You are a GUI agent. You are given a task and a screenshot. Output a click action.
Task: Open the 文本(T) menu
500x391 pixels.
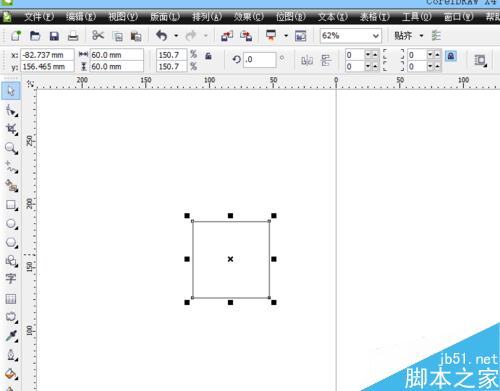pos(333,16)
